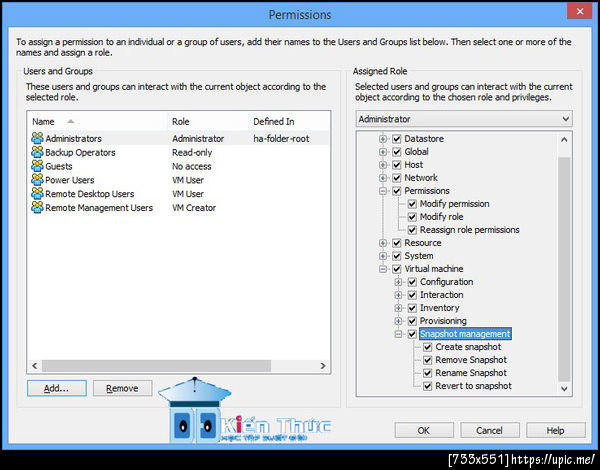The image size is (600, 470).
Task: Uncheck the Revert to snapshot checkbox
Action: click(x=427, y=386)
